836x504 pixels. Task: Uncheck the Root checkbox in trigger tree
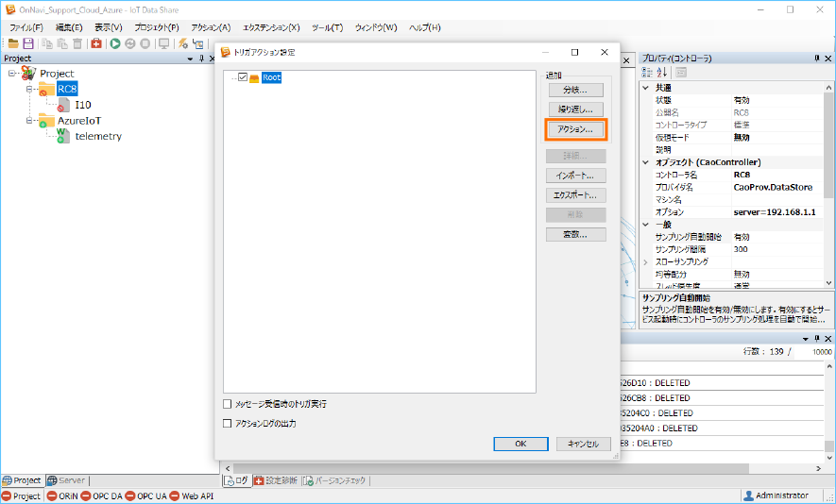[x=244, y=77]
